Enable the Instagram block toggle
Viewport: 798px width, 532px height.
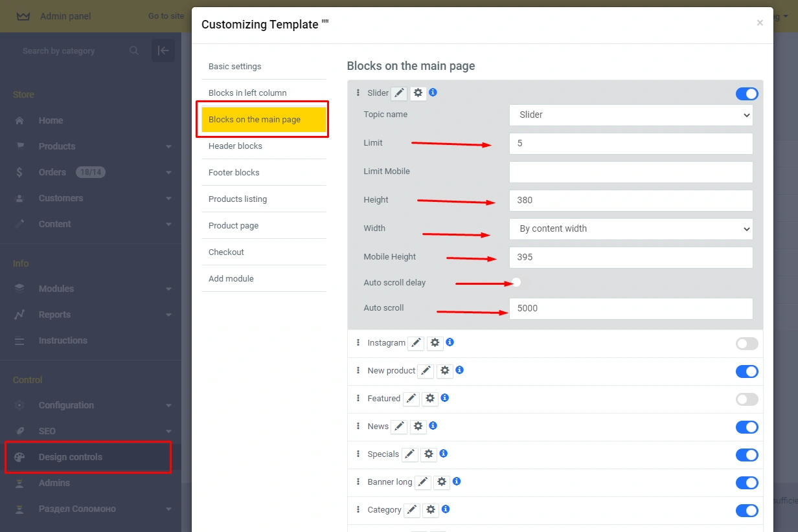[746, 344]
